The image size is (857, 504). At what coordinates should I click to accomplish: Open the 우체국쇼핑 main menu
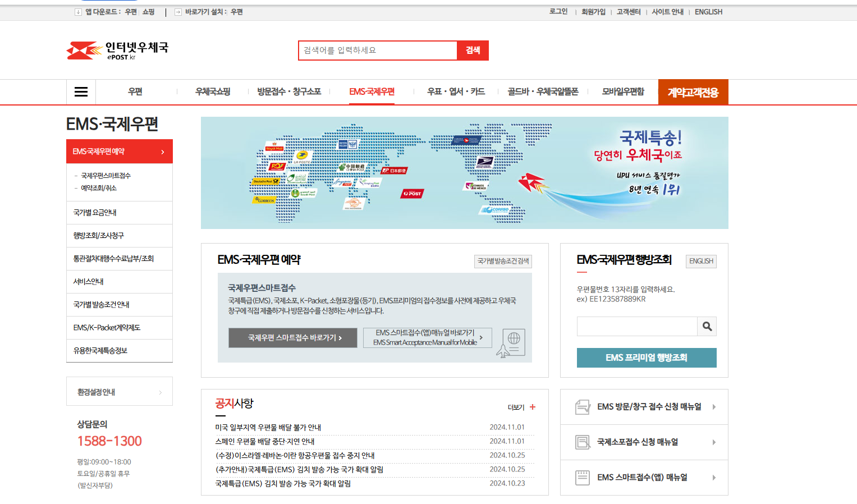[x=213, y=92]
